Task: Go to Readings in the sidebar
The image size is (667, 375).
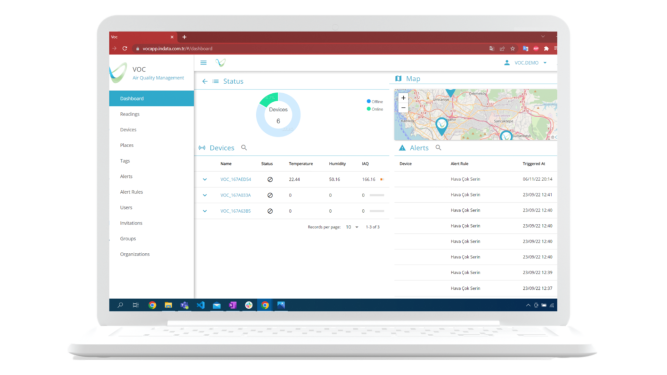Action: (x=130, y=114)
